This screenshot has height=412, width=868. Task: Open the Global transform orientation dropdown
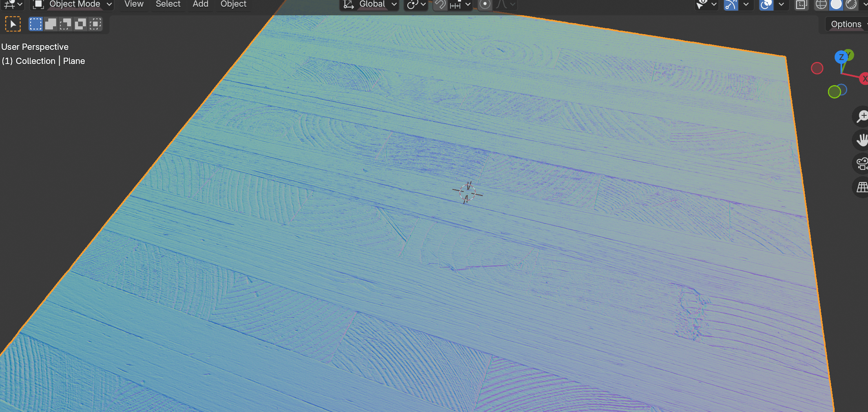click(370, 4)
